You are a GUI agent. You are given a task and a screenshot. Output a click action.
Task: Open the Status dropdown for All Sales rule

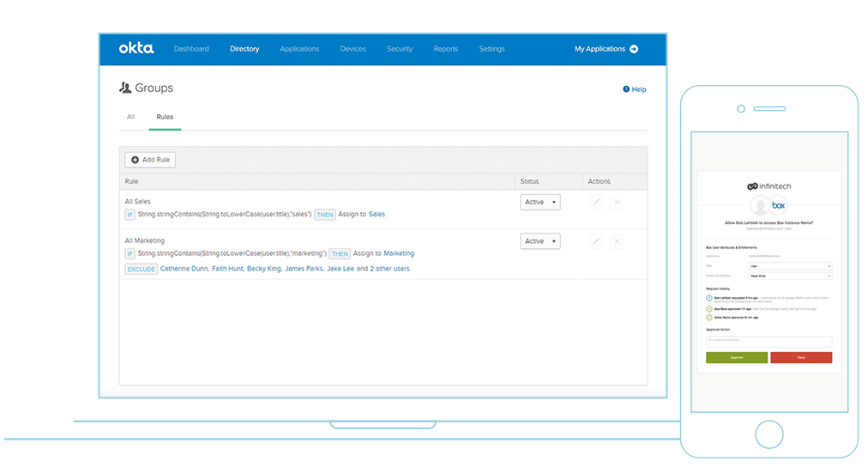point(540,202)
